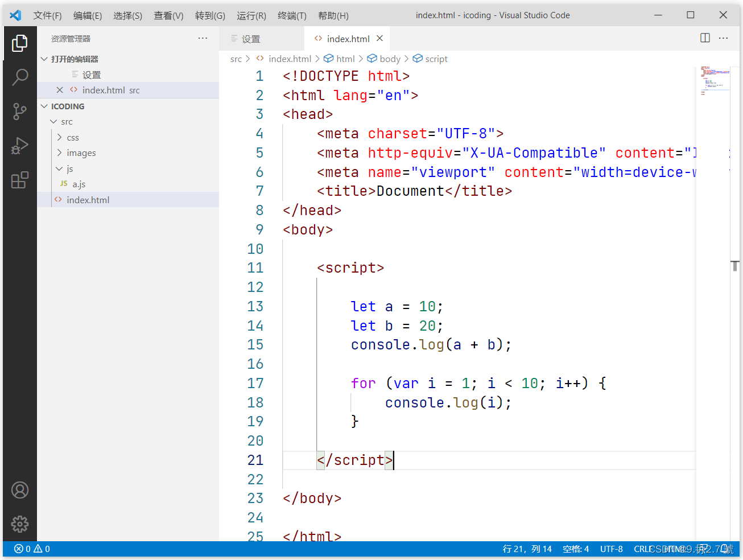The image size is (743, 560).
Task: Open the a.js file
Action: pyautogui.click(x=128, y=184)
